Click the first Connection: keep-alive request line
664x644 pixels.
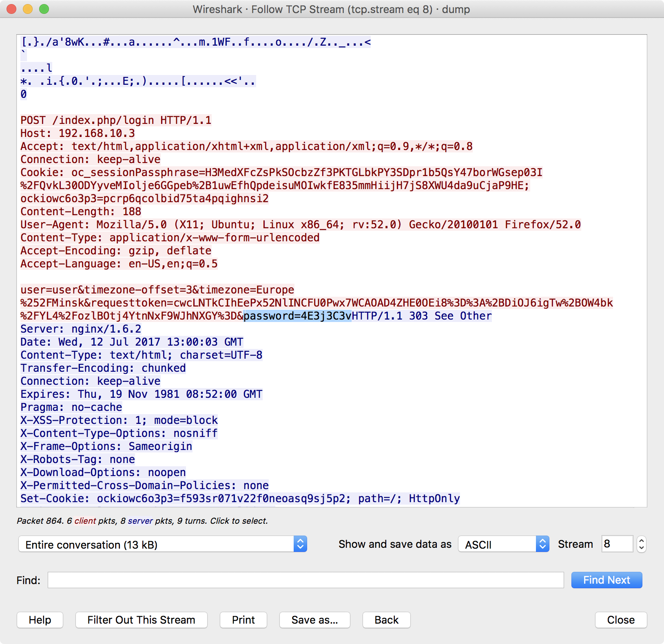click(x=91, y=159)
